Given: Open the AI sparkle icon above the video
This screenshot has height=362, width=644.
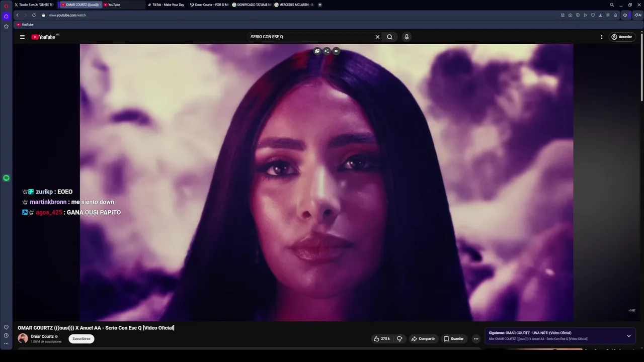Looking at the screenshot, I should (327, 51).
